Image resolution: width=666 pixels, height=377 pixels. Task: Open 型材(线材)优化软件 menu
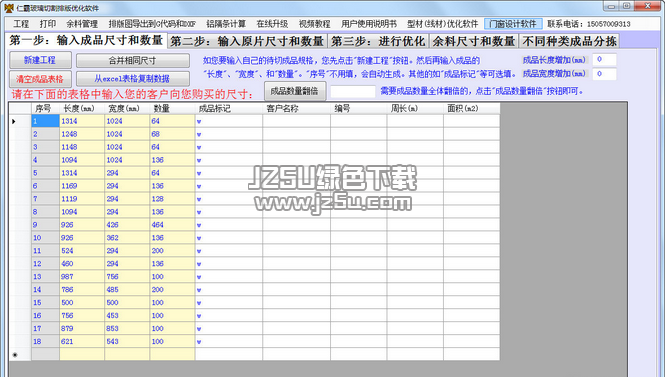(x=443, y=24)
